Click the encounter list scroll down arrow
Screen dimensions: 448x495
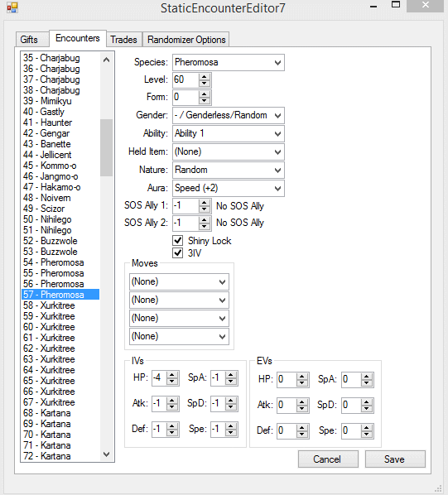106,454
